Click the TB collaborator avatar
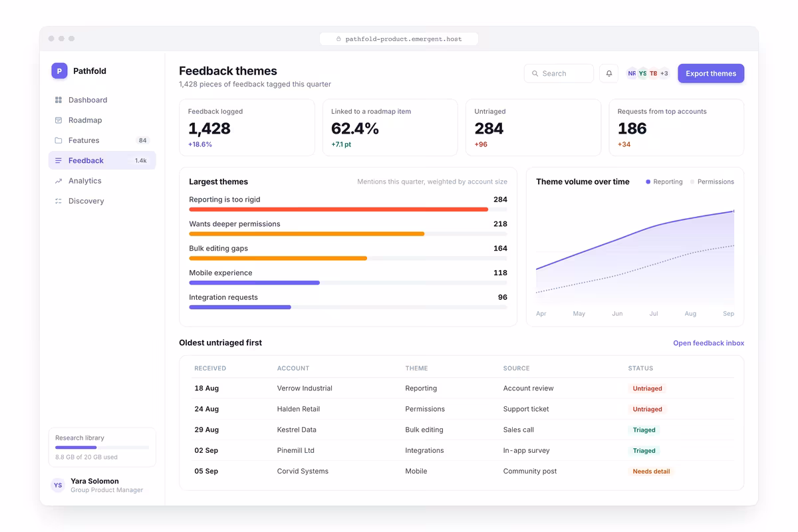 click(x=653, y=73)
